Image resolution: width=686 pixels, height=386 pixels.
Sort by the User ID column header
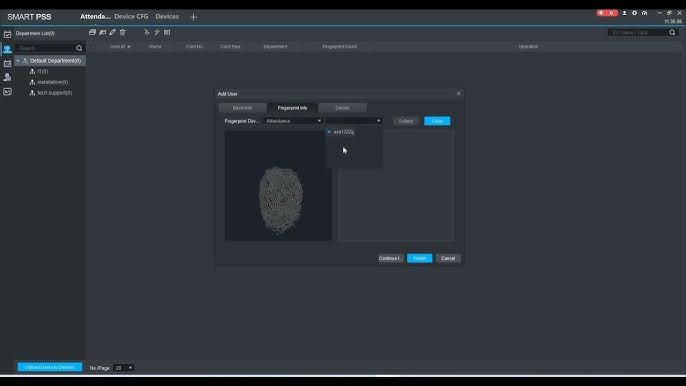point(120,46)
